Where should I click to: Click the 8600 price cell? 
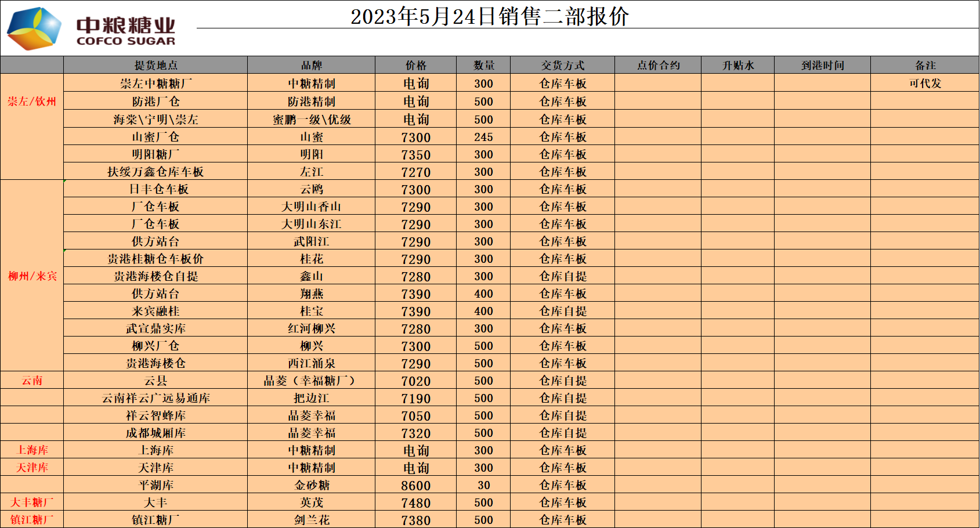[415, 486]
